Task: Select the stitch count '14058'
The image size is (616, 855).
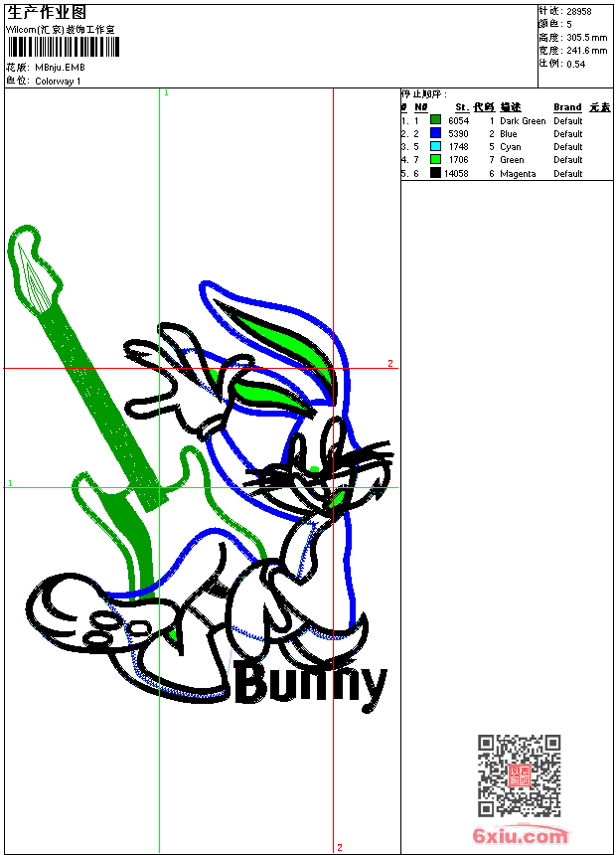Action: (x=456, y=174)
